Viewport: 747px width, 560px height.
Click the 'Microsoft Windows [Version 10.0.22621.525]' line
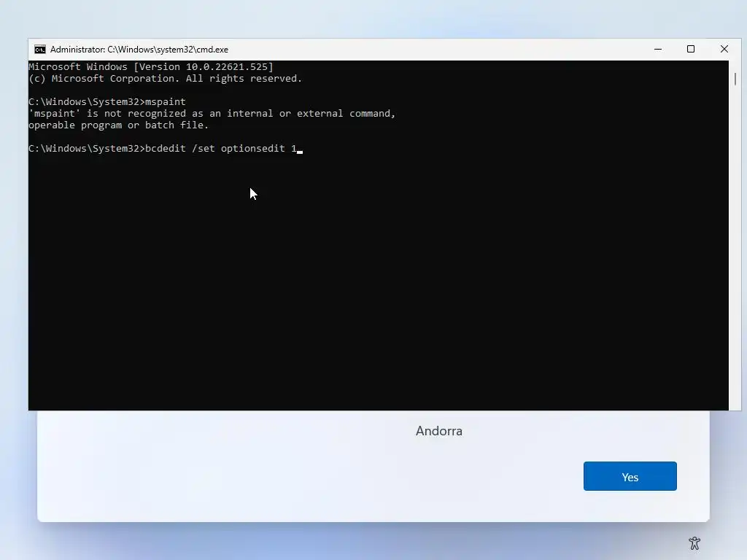(x=151, y=66)
